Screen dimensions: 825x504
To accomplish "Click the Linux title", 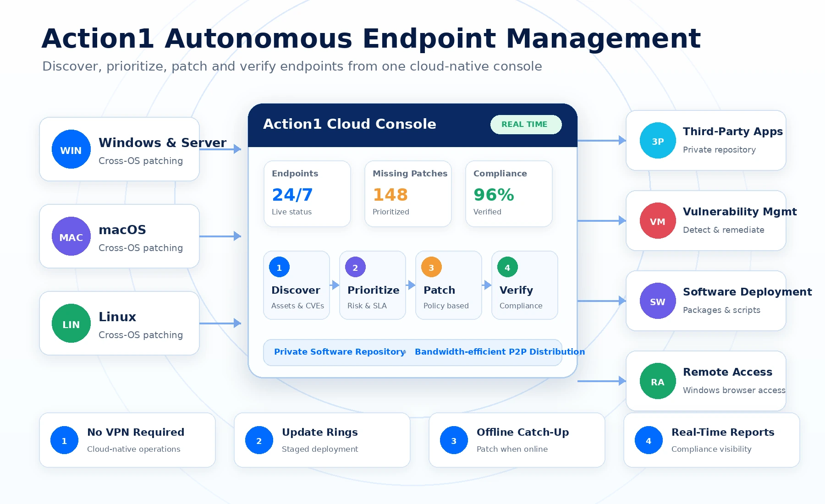I will (x=117, y=317).
